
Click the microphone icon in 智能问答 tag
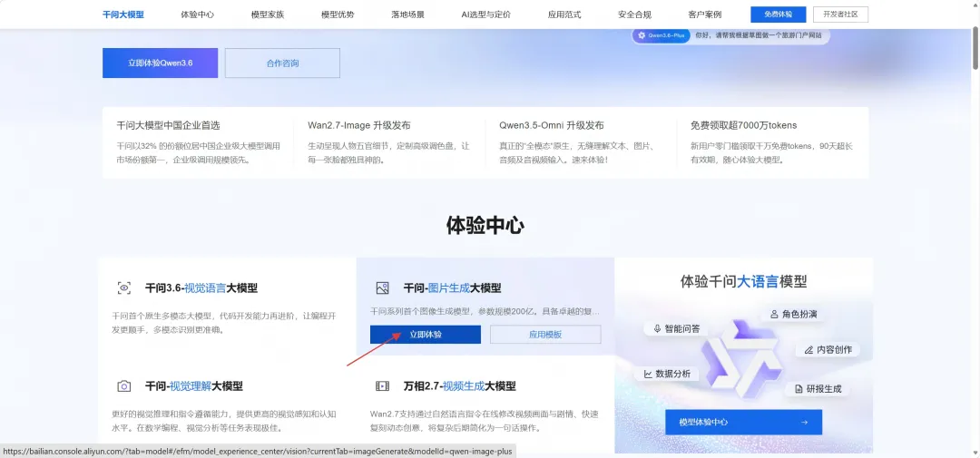[x=658, y=328]
